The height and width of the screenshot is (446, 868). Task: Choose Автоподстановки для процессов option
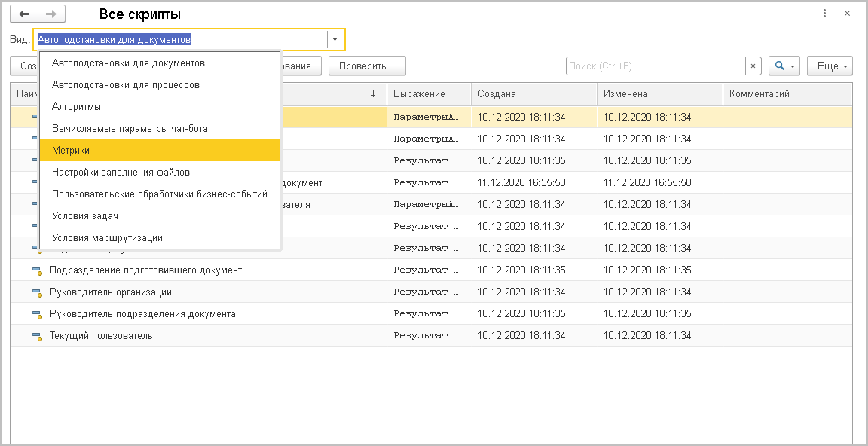[125, 85]
